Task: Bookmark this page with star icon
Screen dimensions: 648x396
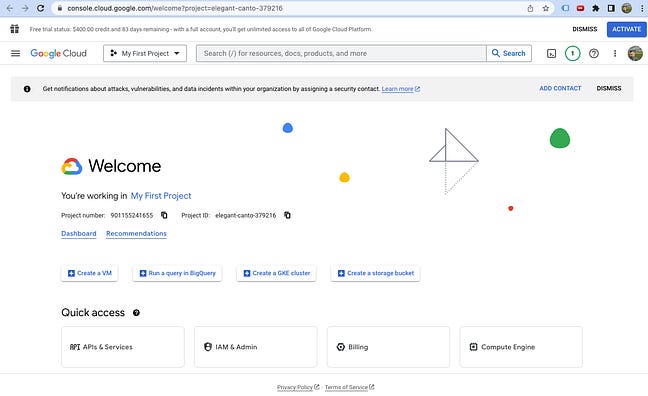Action: (546, 8)
